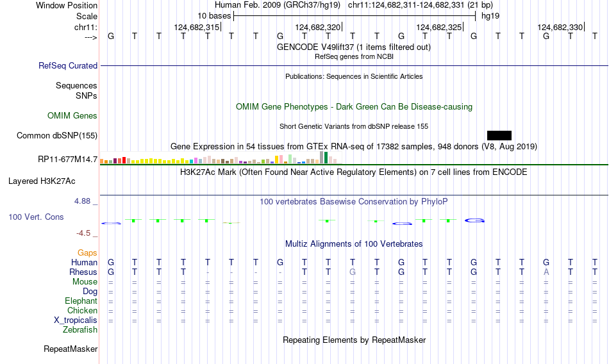This screenshot has width=609, height=364.
Task: Open Publications: Sequences in Scientific Articles title
Action: 354,76
